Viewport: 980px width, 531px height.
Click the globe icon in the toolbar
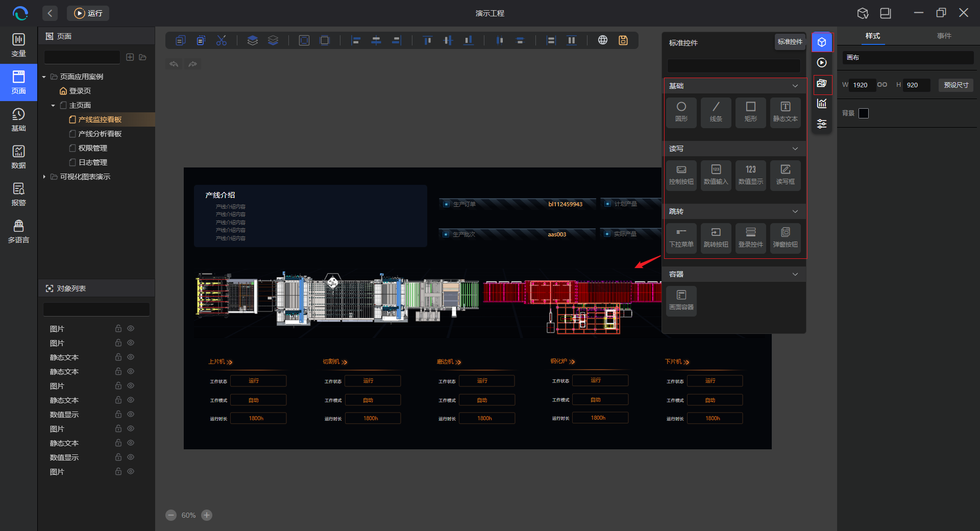(603, 40)
